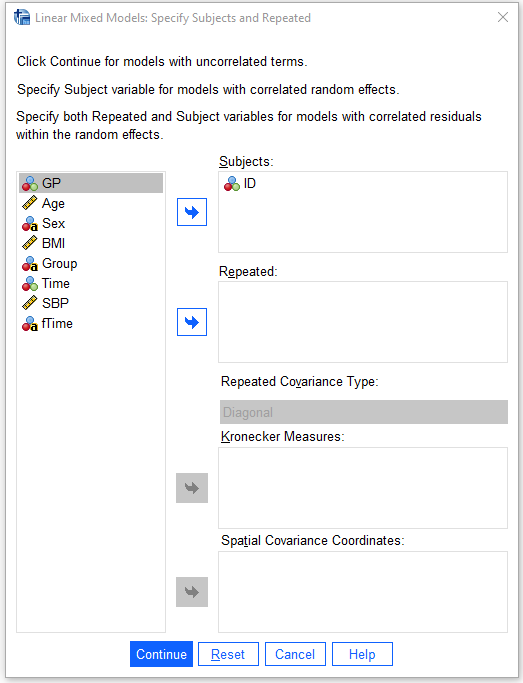
Task: Open Help for this dialog
Action: coord(362,654)
